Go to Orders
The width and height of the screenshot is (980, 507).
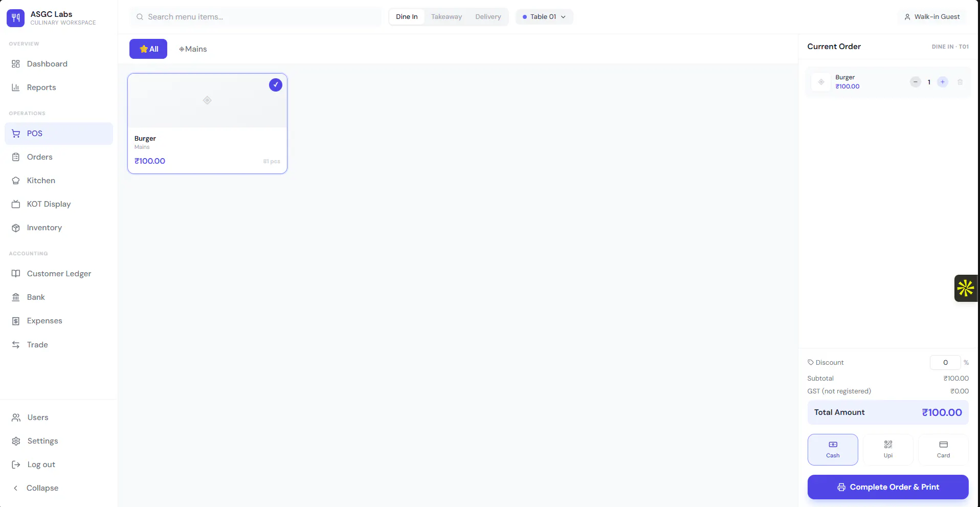pyautogui.click(x=59, y=157)
